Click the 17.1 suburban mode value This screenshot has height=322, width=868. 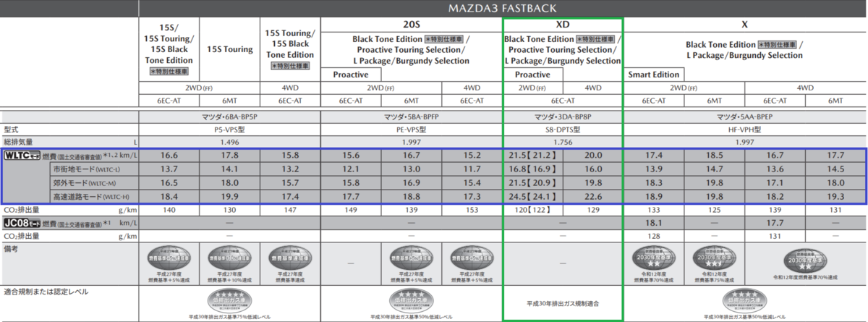pyautogui.click(x=775, y=182)
